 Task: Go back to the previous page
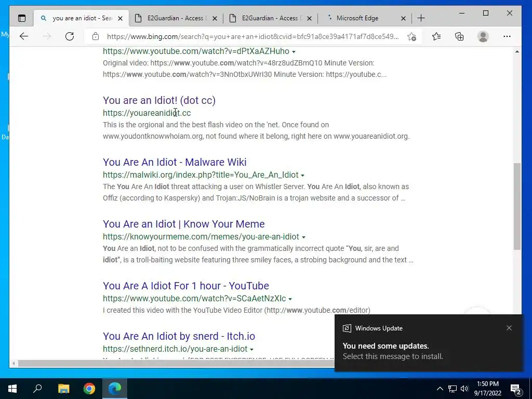point(24,36)
